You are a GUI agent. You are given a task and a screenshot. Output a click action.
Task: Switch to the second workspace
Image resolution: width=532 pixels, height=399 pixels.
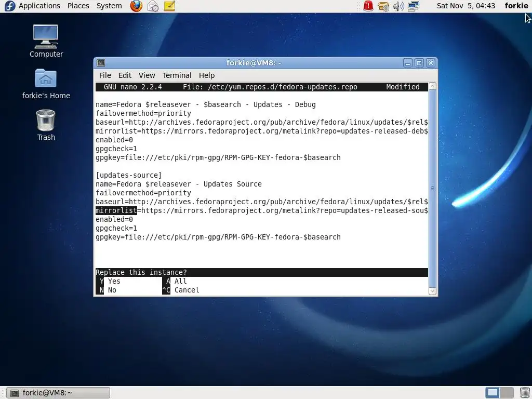click(x=506, y=393)
